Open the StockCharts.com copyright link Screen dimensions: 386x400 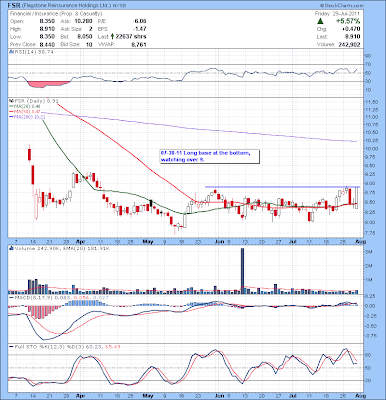pos(341,6)
